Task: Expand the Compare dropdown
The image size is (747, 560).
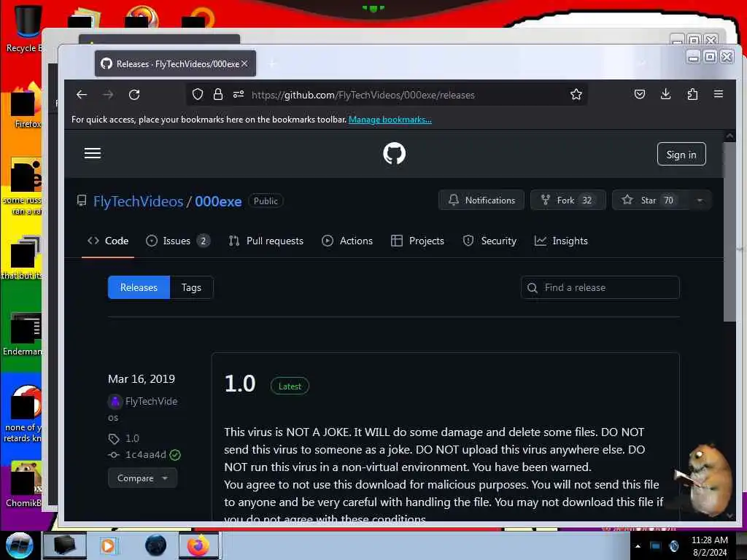Action: [x=142, y=478]
